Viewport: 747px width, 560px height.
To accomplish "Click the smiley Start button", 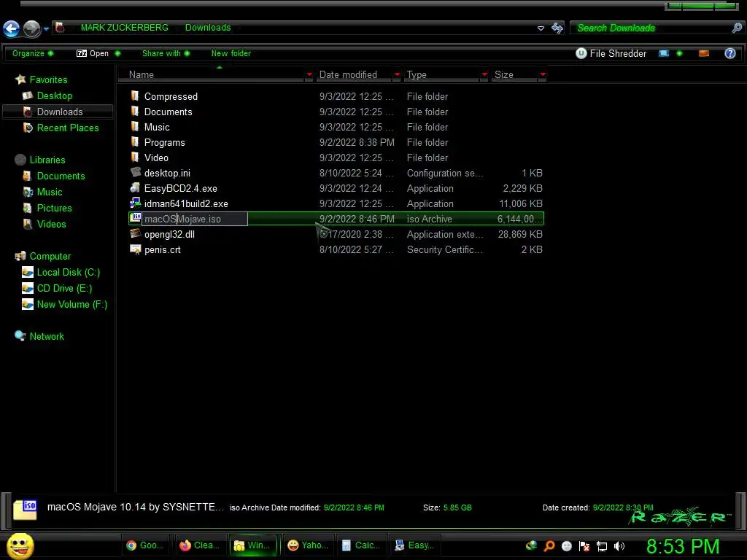I will point(20,545).
